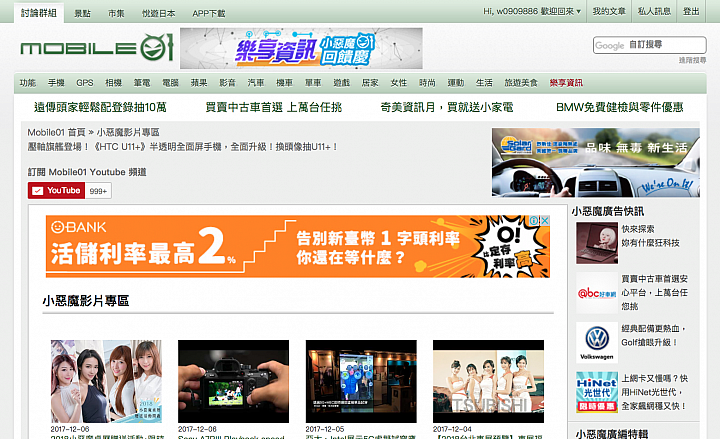Image resolution: width=720 pixels, height=439 pixels.
Task: Click the O-Bank 活儲利率 banner ad
Action: click(x=298, y=247)
